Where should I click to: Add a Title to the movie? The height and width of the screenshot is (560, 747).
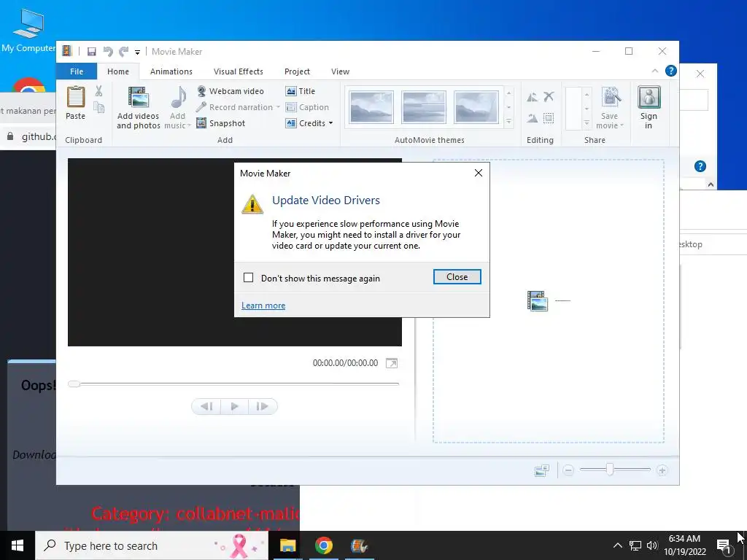click(300, 91)
